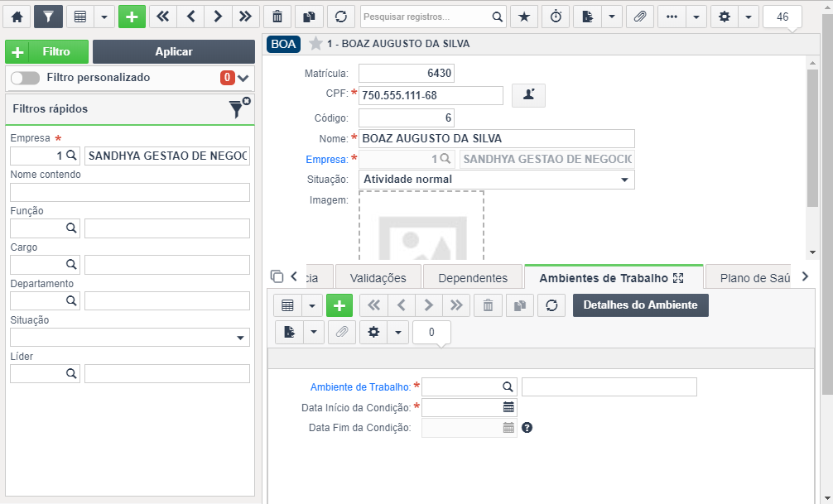Open the Departamento lookup magnifier
The image size is (833, 504).
point(71,300)
